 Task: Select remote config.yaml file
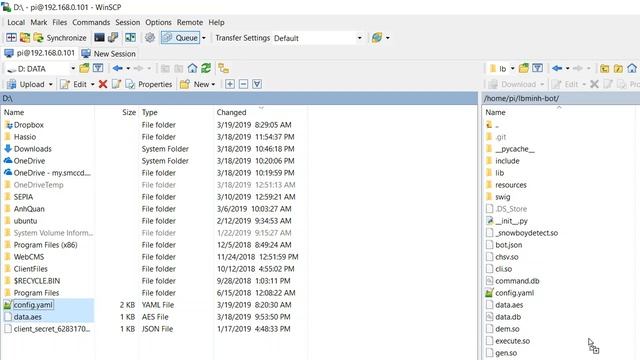(514, 293)
